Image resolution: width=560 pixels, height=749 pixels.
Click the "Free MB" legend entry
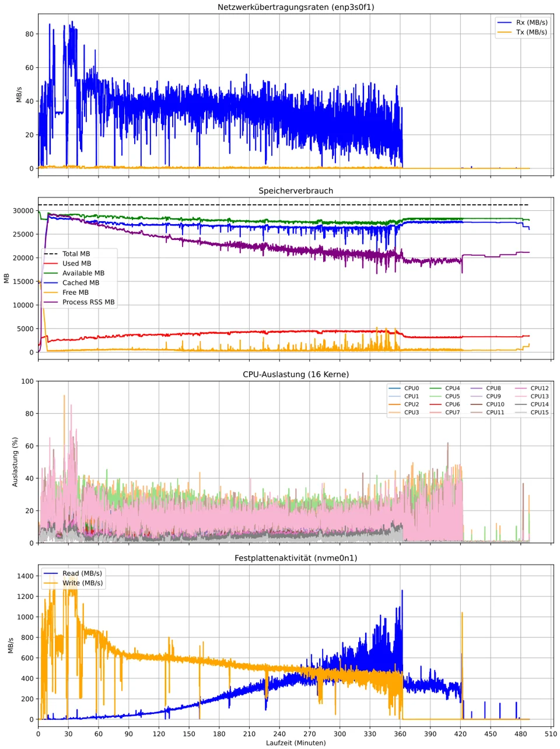click(66, 292)
